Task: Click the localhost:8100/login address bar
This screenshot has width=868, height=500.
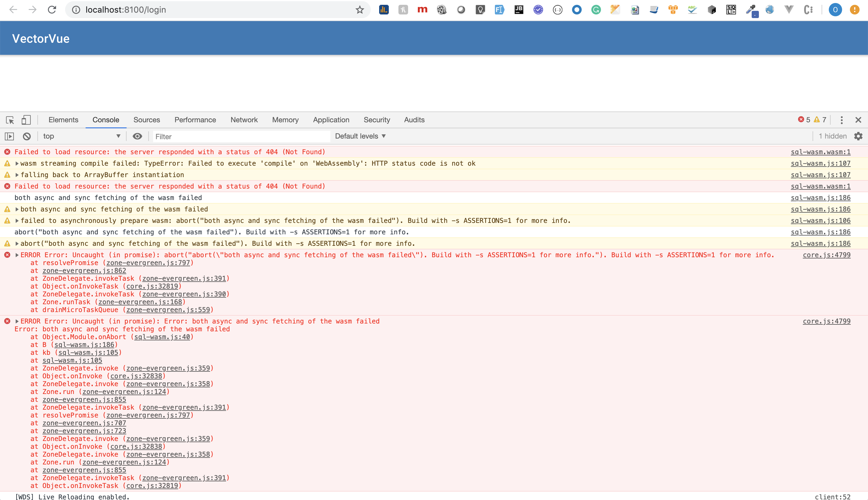Action: tap(218, 10)
